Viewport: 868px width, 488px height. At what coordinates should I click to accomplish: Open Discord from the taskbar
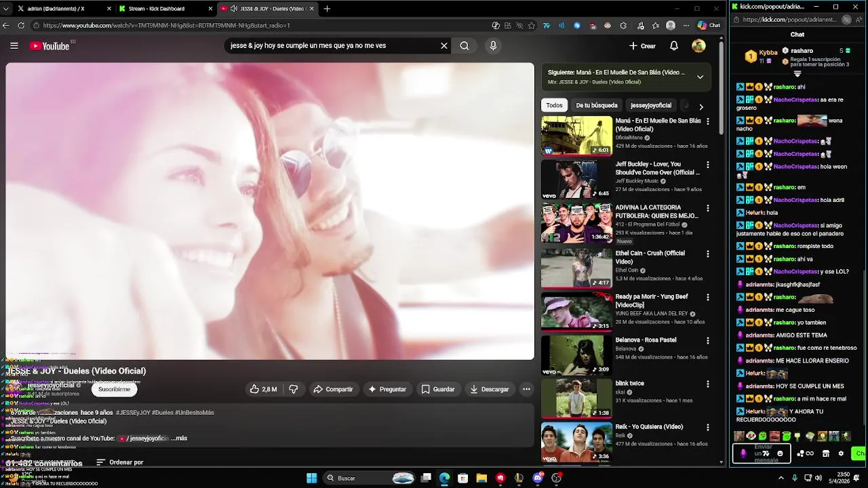coord(538,478)
